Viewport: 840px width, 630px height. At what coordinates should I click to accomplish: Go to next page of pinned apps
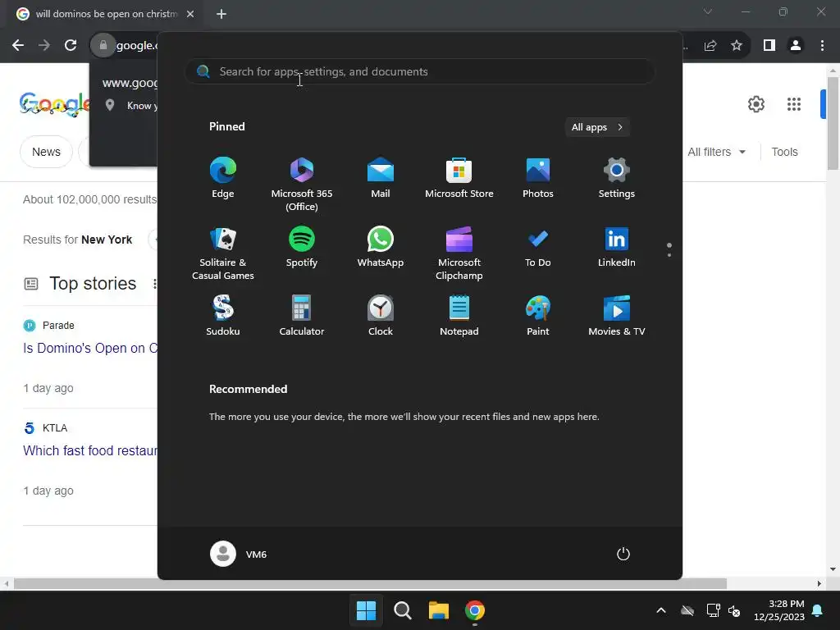click(x=669, y=255)
